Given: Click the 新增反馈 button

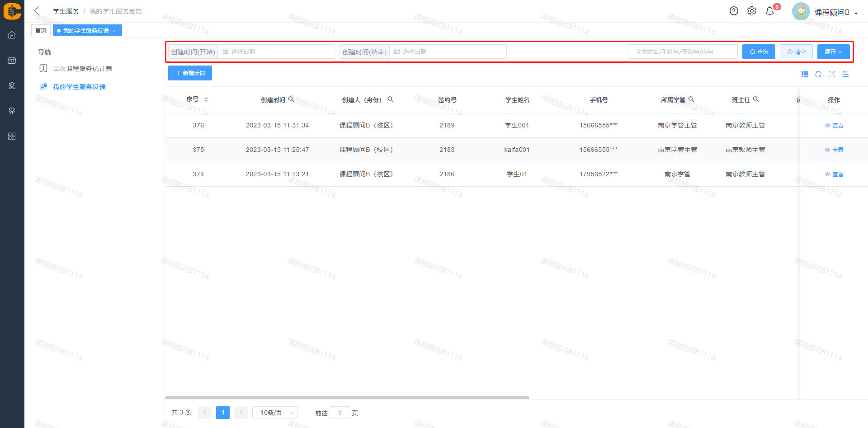Looking at the screenshot, I should pos(190,73).
